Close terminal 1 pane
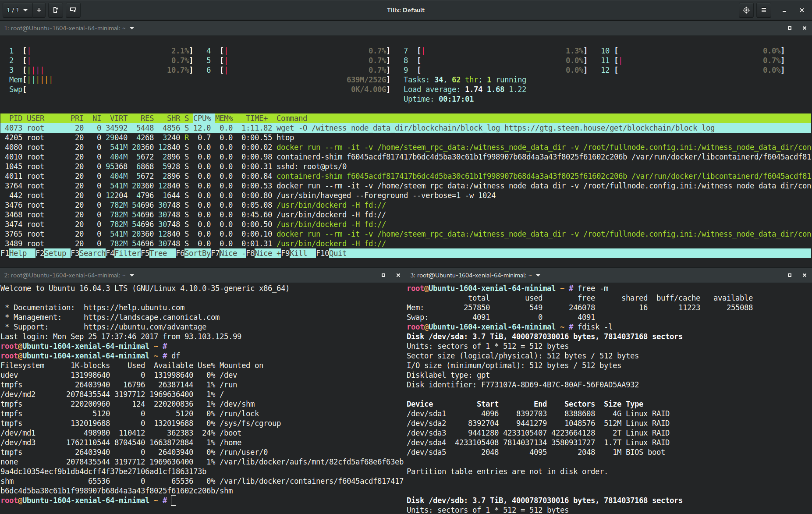This screenshot has height=514, width=812. pos(805,28)
